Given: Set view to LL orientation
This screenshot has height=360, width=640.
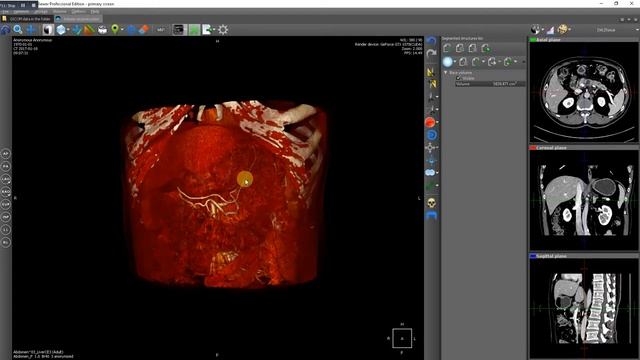Looking at the screenshot, I should tap(6, 230).
